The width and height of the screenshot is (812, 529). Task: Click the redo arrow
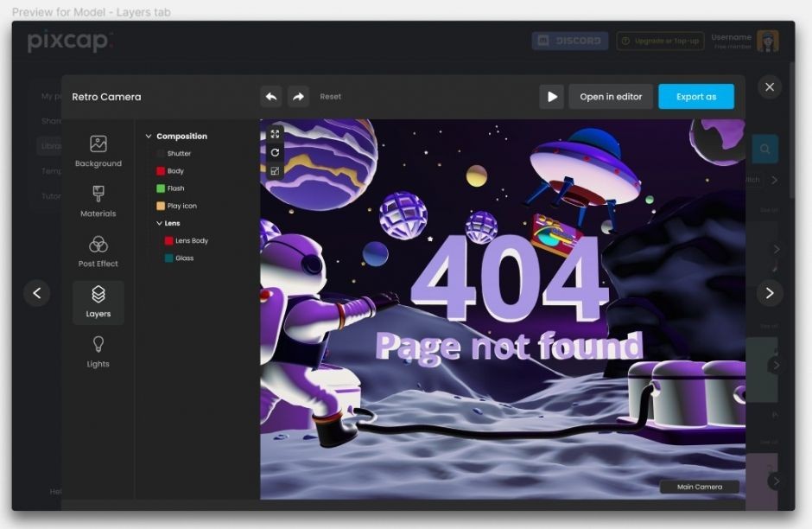[297, 97]
